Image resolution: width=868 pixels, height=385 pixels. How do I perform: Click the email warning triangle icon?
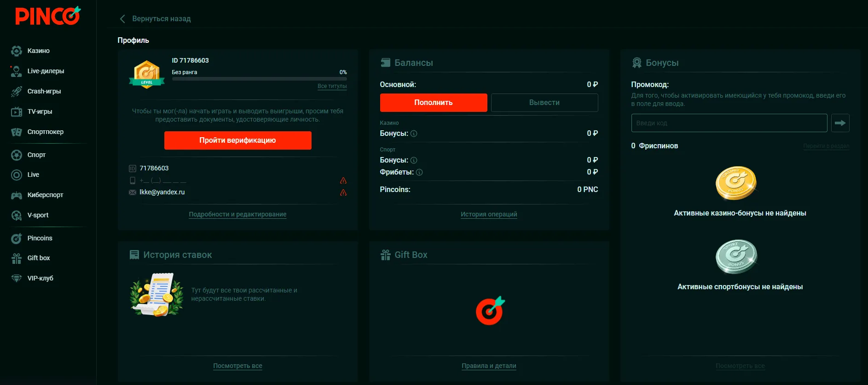tap(343, 192)
